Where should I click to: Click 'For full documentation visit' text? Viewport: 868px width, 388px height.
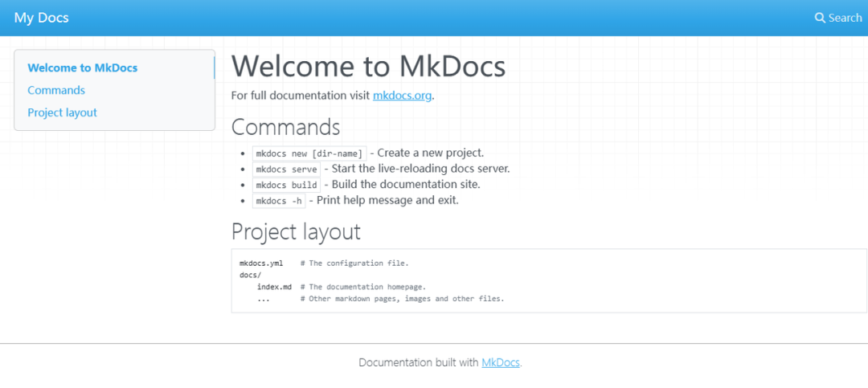301,96
